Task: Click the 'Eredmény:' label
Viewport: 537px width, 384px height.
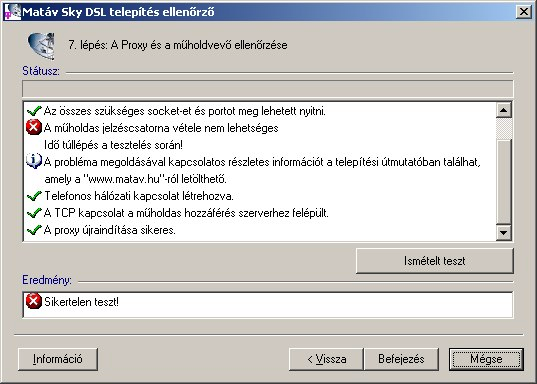Action: point(47,280)
